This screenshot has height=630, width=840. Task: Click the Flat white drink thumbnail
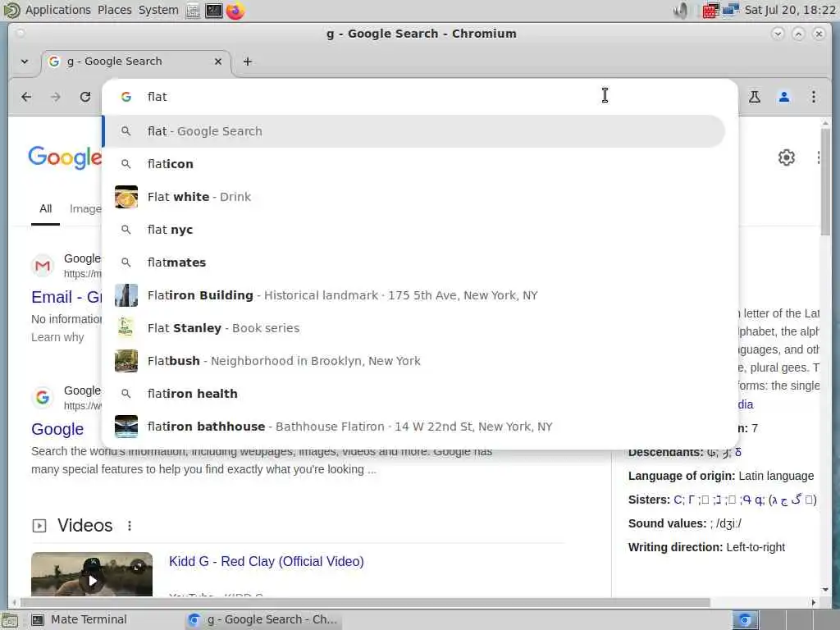click(126, 197)
